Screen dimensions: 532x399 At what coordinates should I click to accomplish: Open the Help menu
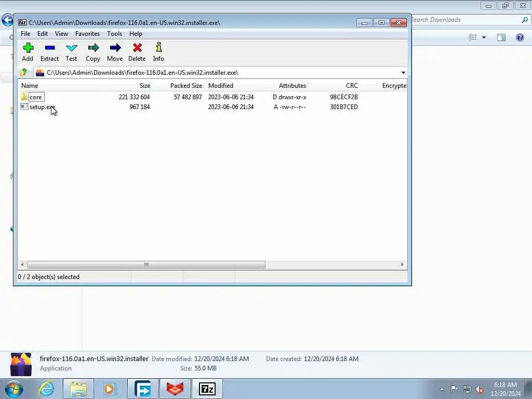(136, 34)
